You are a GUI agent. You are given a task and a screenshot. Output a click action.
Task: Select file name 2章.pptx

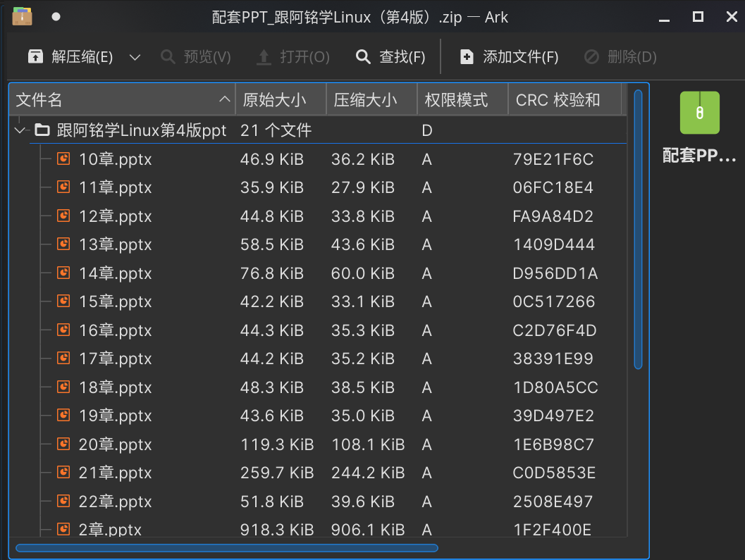110,530
